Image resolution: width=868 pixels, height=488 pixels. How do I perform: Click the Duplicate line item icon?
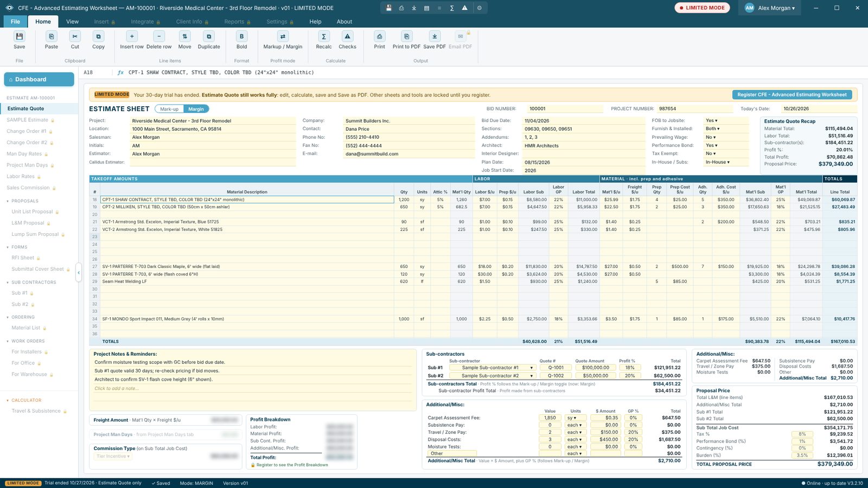click(x=209, y=36)
